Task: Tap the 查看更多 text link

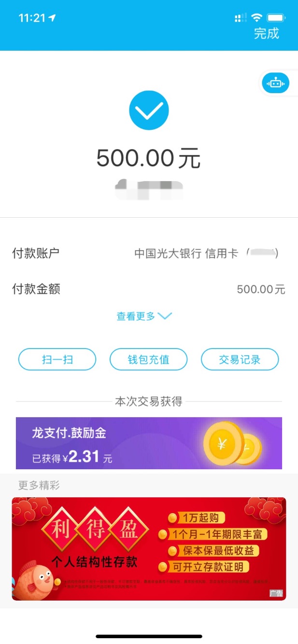Action: tap(136, 316)
